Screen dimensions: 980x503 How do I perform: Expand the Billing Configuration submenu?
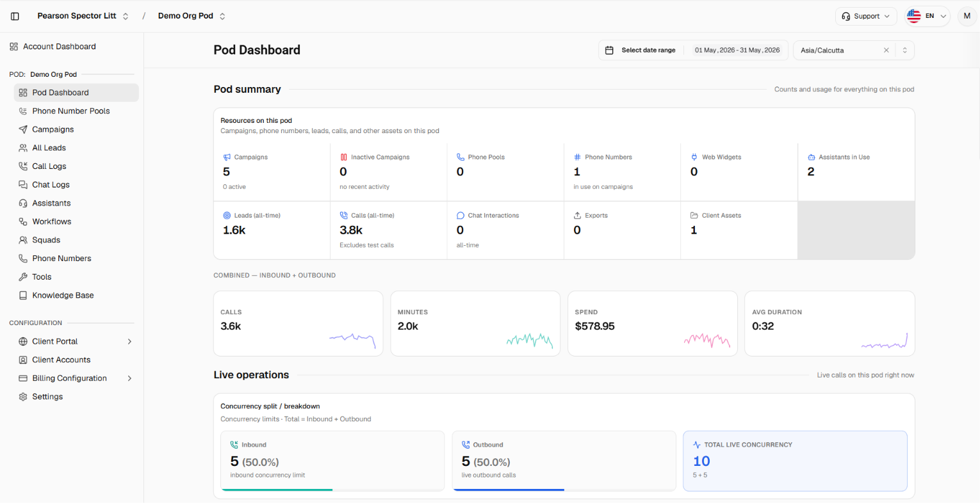coord(129,378)
